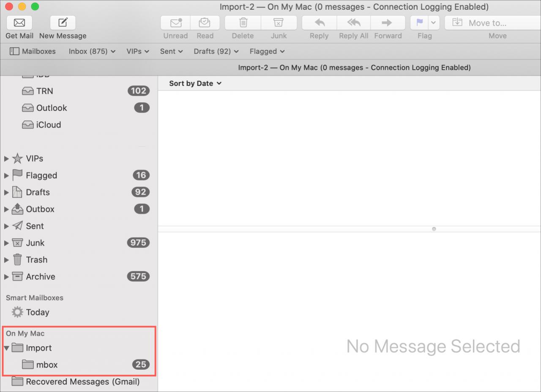The image size is (541, 392).
Task: Click the 575 badge on Archive
Action: [x=138, y=277]
